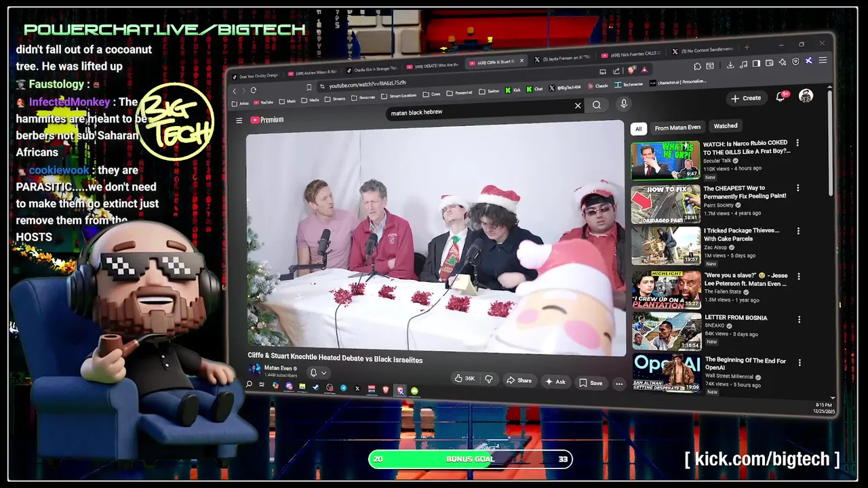The width and height of the screenshot is (868, 488).
Task: Click the YouTube address bar URL
Action: pos(368,84)
